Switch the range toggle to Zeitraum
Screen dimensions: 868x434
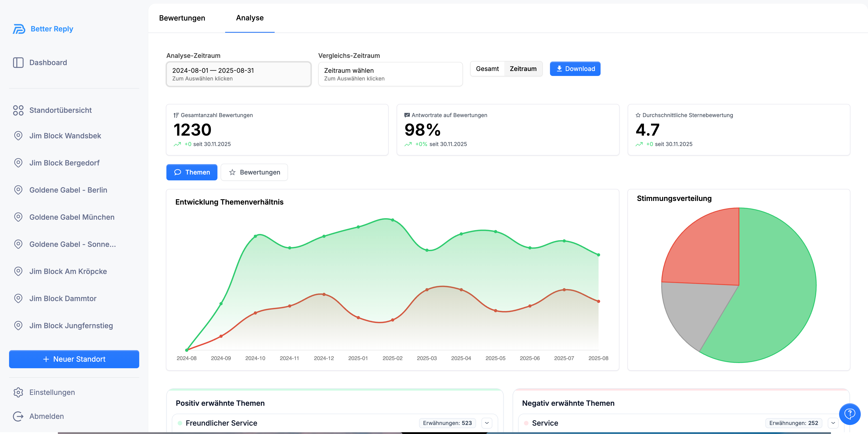(x=523, y=69)
